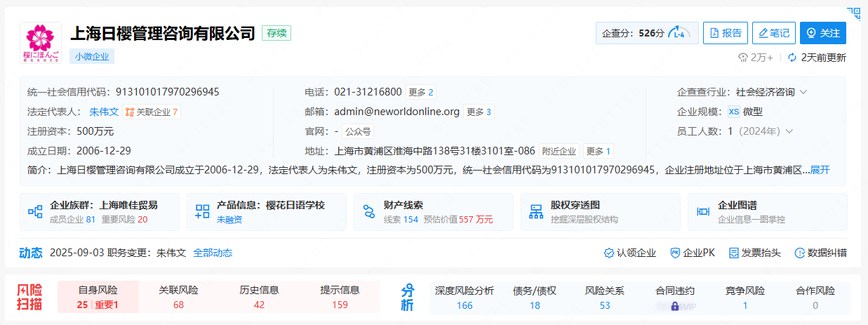Expand the 企查查行业 industry dropdown arrow

tap(803, 92)
